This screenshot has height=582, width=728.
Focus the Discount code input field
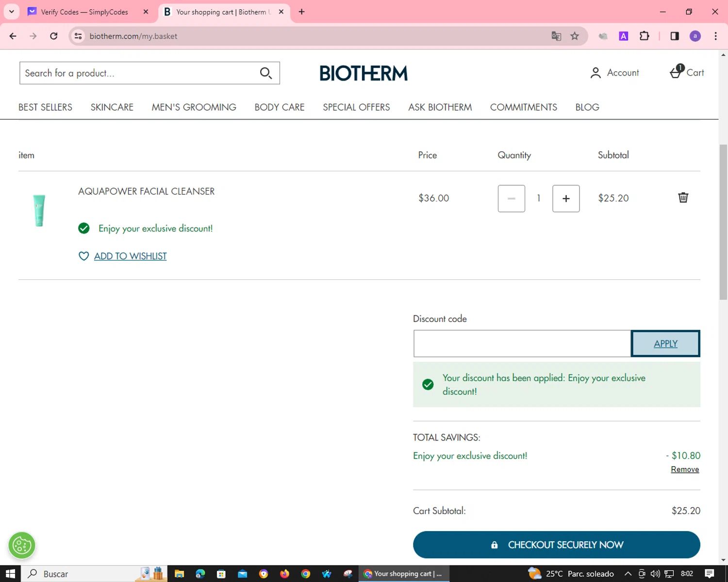point(522,343)
